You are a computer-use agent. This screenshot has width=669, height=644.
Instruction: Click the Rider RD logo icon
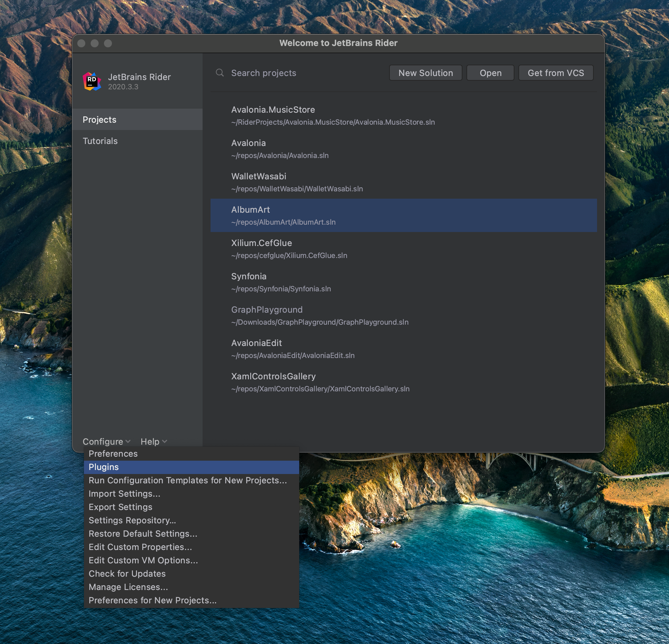click(92, 81)
